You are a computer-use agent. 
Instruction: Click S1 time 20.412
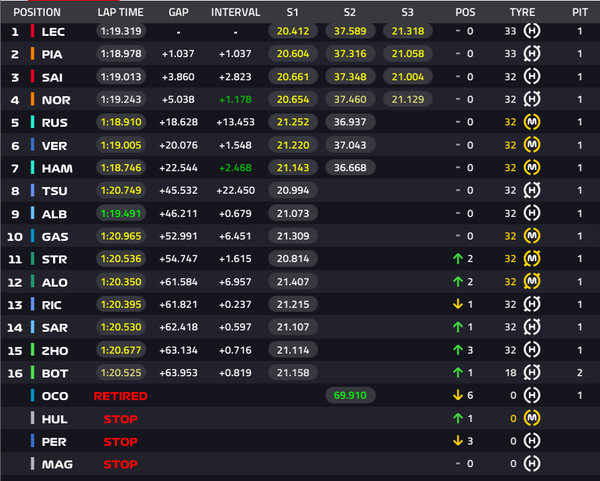293,31
